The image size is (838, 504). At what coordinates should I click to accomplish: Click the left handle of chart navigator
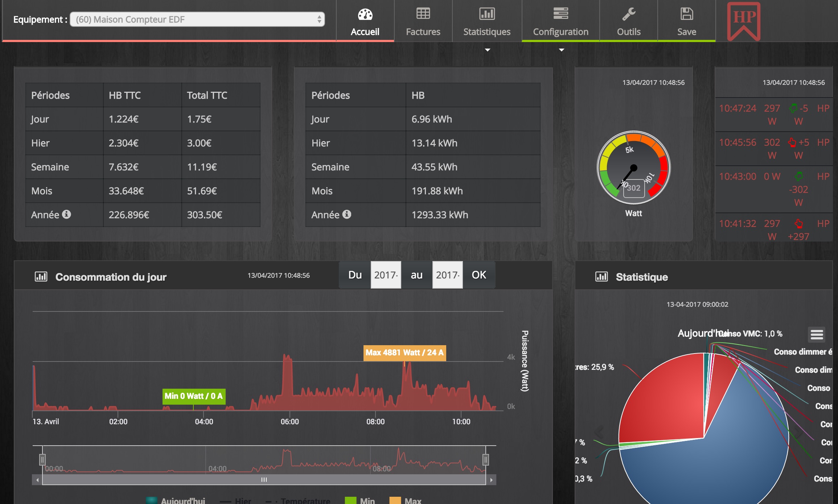coord(42,460)
